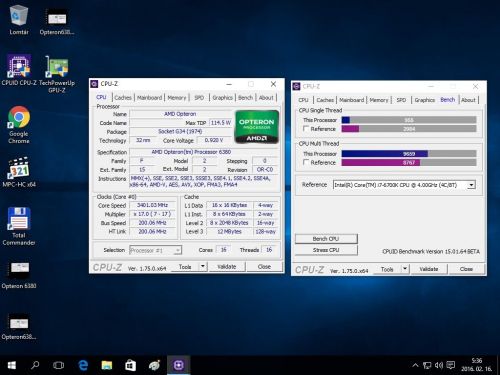The height and width of the screenshot is (375, 500).
Task: Show hidden system tray icons
Action: click(415, 365)
